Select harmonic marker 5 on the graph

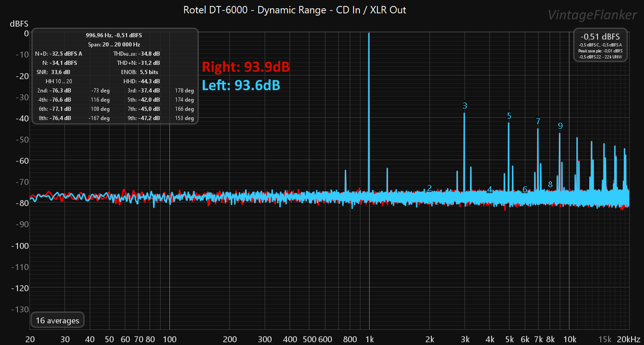pyautogui.click(x=509, y=115)
